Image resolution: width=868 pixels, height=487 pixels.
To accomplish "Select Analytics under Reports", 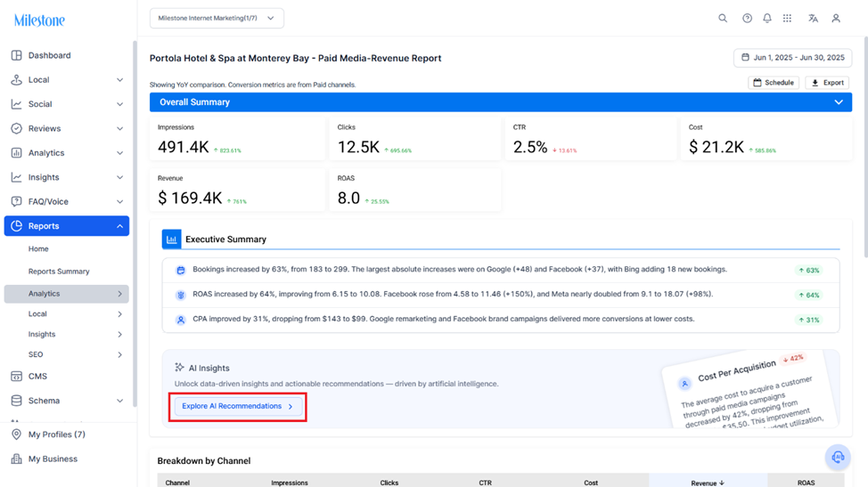I will (67, 294).
